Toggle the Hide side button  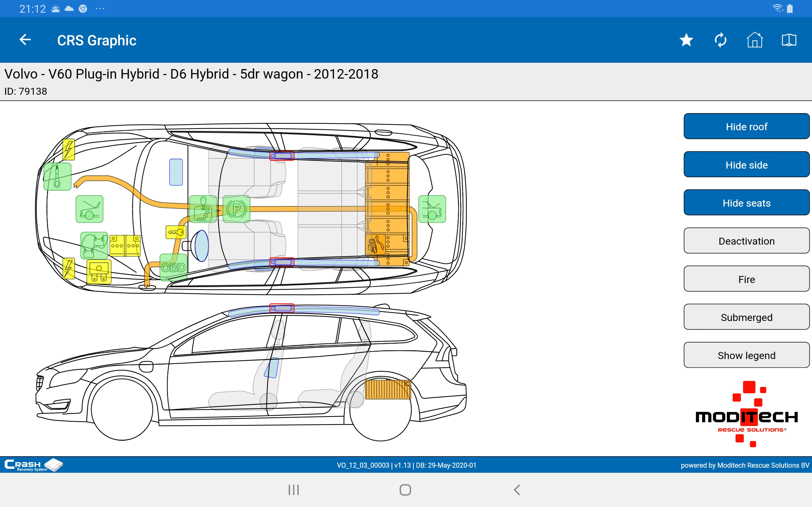coord(746,165)
